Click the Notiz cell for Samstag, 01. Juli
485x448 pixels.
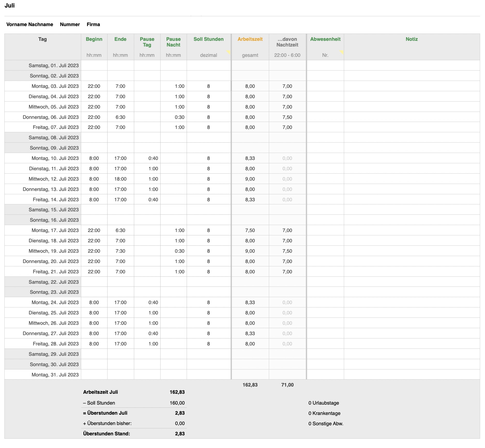tap(412, 66)
